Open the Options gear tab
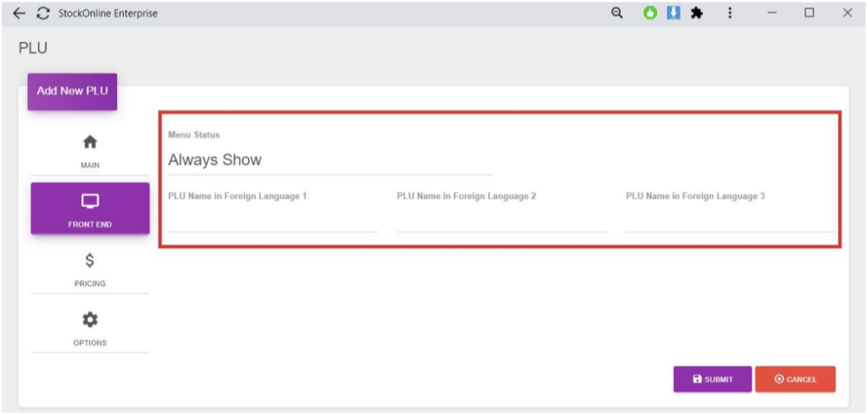Viewport: 868px width, 414px height. tap(90, 327)
